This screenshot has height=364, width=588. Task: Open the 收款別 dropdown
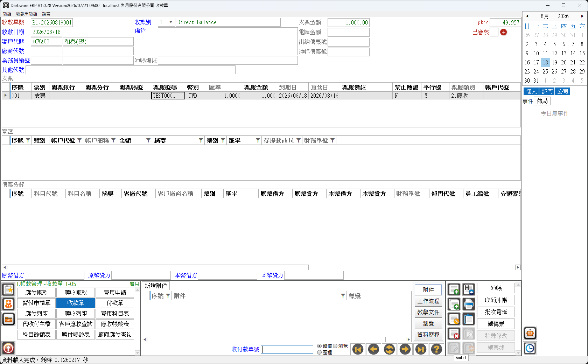click(171, 22)
